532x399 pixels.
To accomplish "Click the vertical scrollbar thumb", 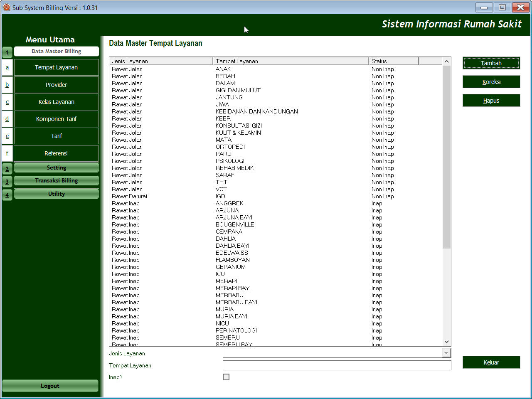I will coord(446,157).
